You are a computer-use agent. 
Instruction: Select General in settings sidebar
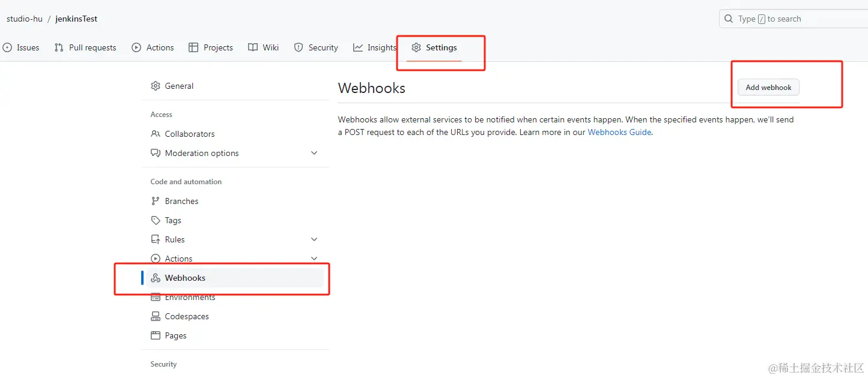click(235, 86)
